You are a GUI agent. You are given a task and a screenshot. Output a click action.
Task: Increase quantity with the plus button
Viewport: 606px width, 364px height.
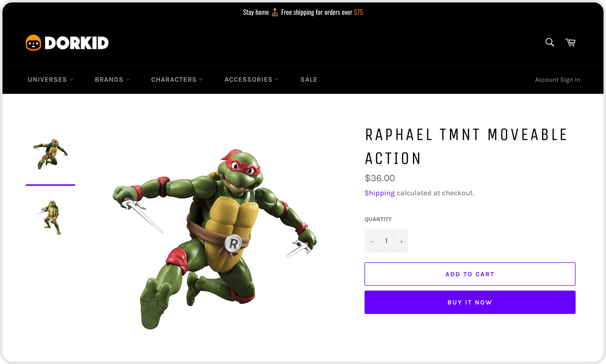click(401, 241)
